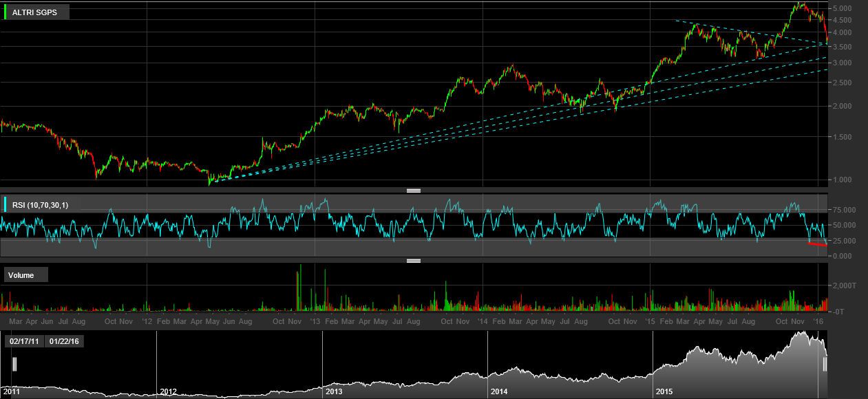Click the 2012 marker in the navigator
The image size is (868, 399).
click(168, 391)
